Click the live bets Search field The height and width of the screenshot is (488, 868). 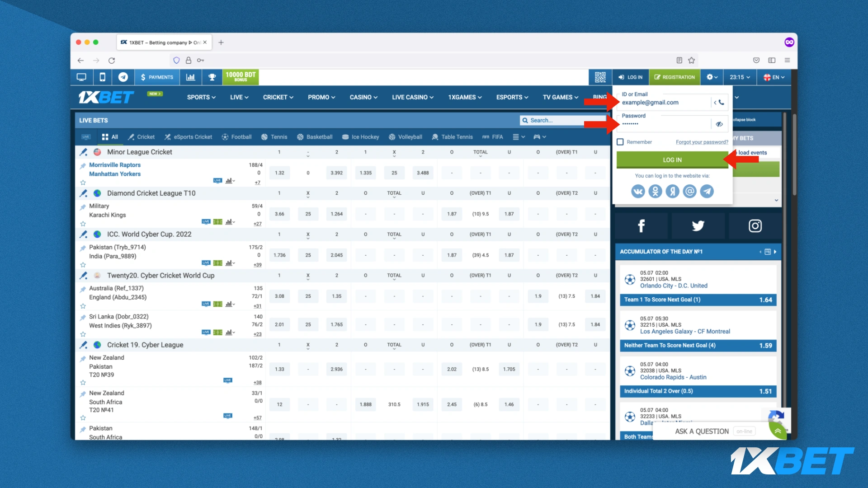563,120
